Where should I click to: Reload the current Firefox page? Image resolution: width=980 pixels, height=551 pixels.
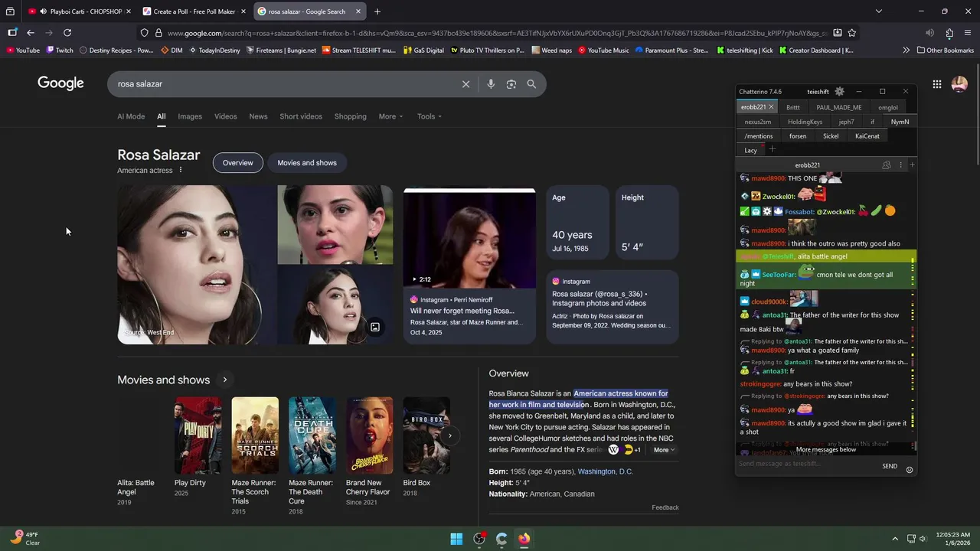pos(67,33)
